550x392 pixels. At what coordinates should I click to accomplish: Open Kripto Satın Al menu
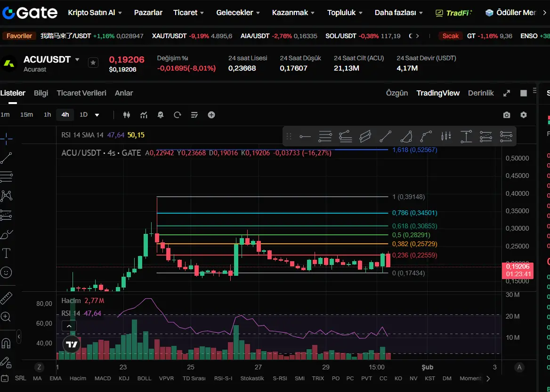pyautogui.click(x=95, y=13)
